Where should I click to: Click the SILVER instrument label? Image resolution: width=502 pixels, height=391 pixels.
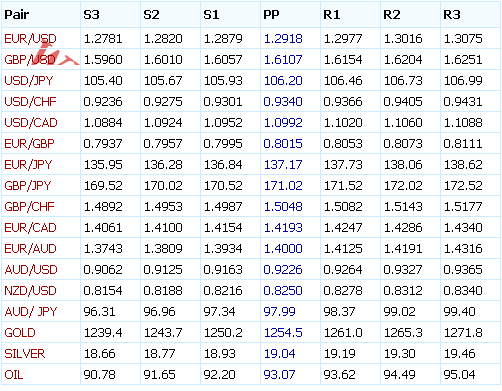point(25,354)
